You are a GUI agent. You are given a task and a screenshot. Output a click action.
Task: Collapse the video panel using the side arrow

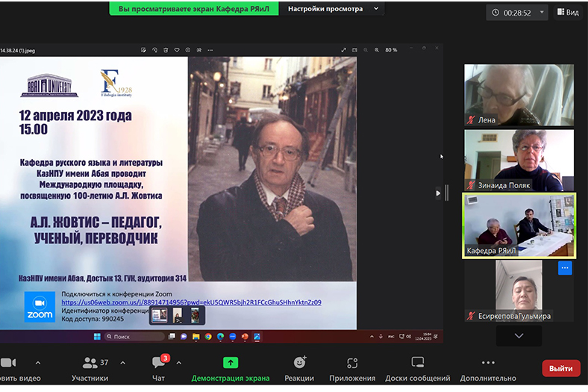[x=438, y=193]
